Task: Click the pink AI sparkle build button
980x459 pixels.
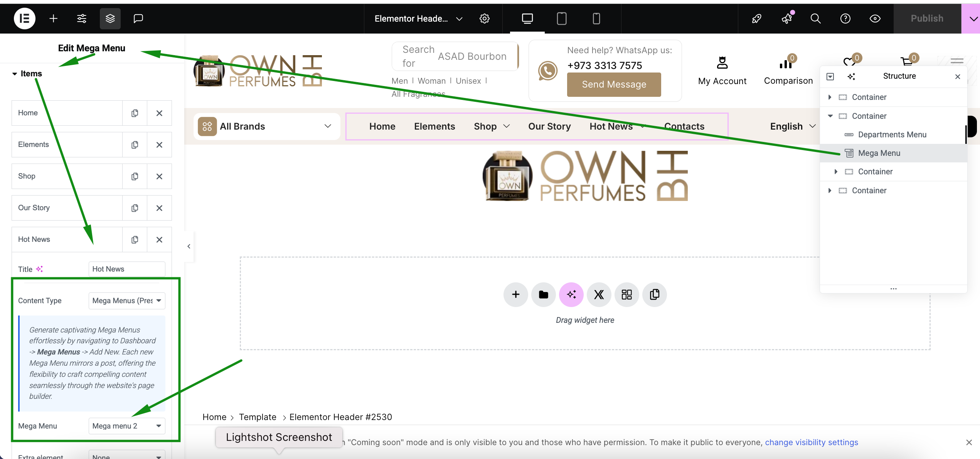Action: pos(571,295)
